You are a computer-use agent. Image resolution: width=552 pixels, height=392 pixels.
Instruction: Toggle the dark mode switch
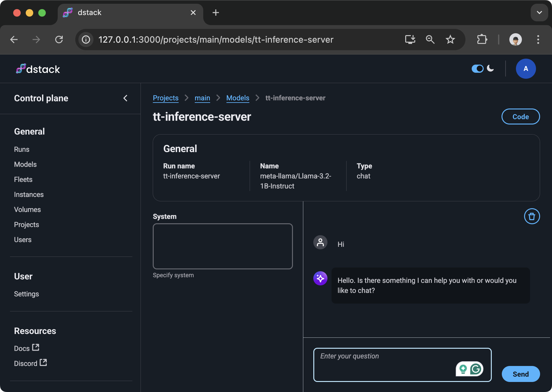[477, 69]
